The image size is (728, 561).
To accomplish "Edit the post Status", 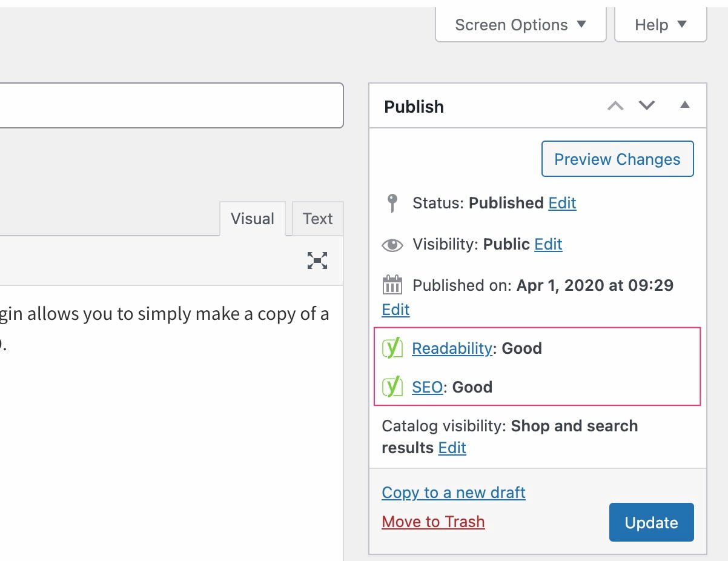I will click(x=562, y=203).
